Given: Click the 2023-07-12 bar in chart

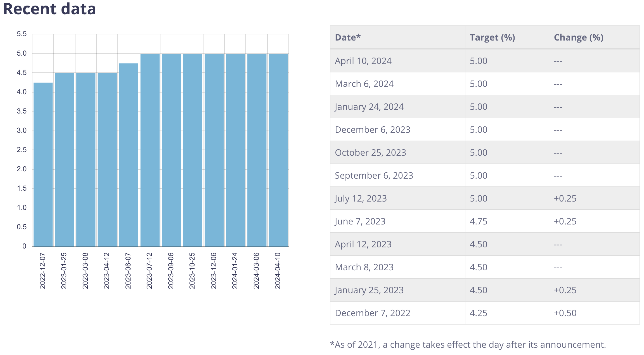Looking at the screenshot, I should [150, 150].
